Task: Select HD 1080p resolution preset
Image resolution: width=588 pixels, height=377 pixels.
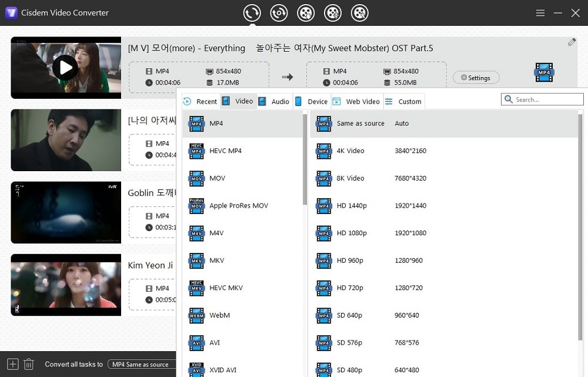Action: (x=351, y=233)
